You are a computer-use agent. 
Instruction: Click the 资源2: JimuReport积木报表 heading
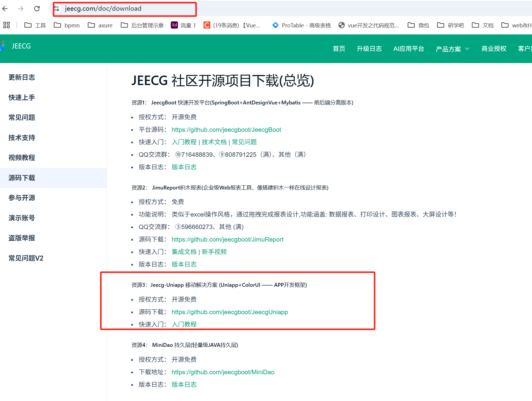[230, 188]
